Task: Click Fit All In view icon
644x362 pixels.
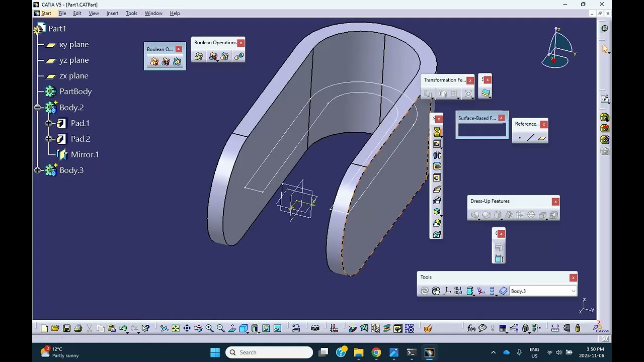Action: point(176,328)
